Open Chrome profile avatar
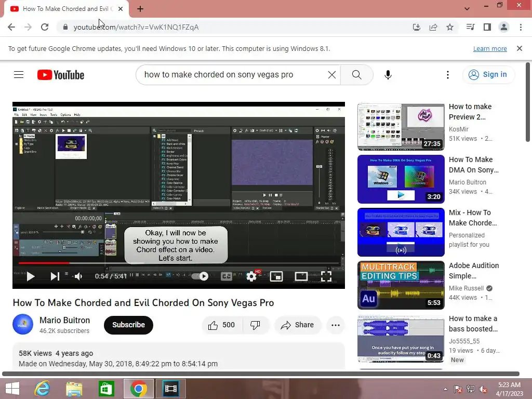The height and width of the screenshot is (399, 532). (x=504, y=27)
